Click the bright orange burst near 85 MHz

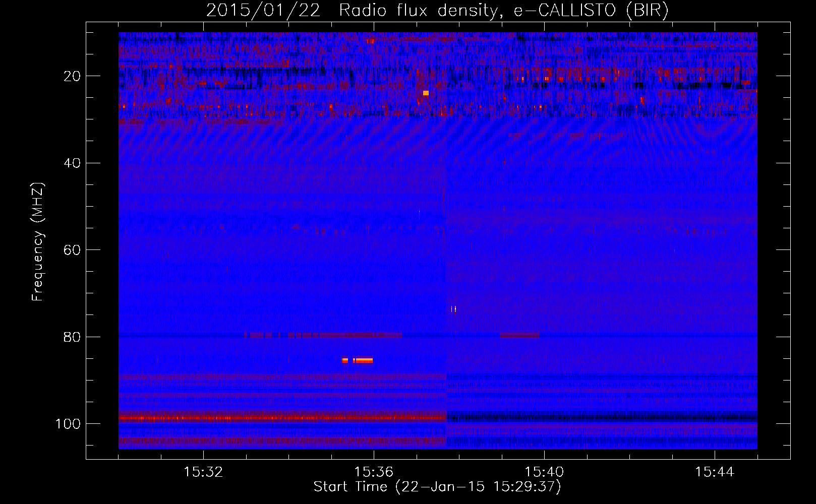pyautogui.click(x=357, y=360)
